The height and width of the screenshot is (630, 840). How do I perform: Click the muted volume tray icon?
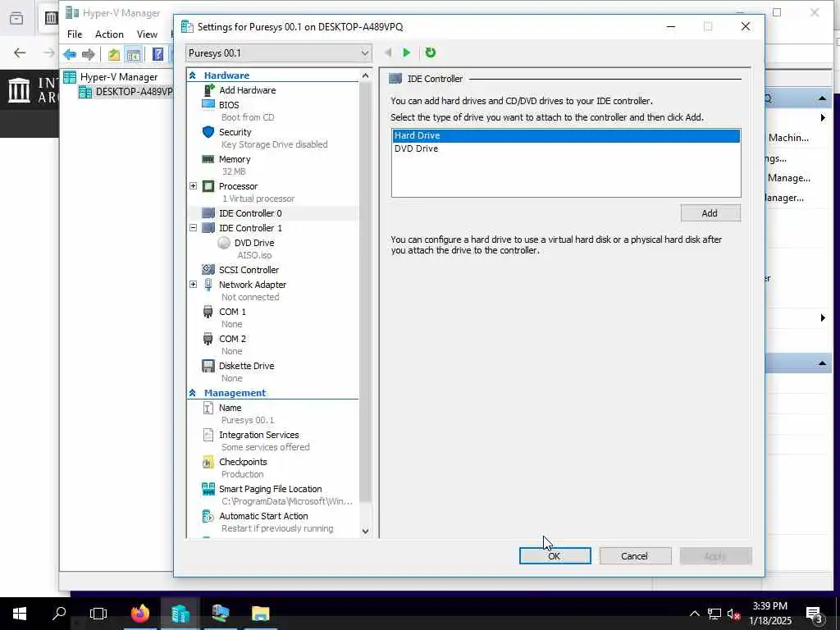pos(733,614)
